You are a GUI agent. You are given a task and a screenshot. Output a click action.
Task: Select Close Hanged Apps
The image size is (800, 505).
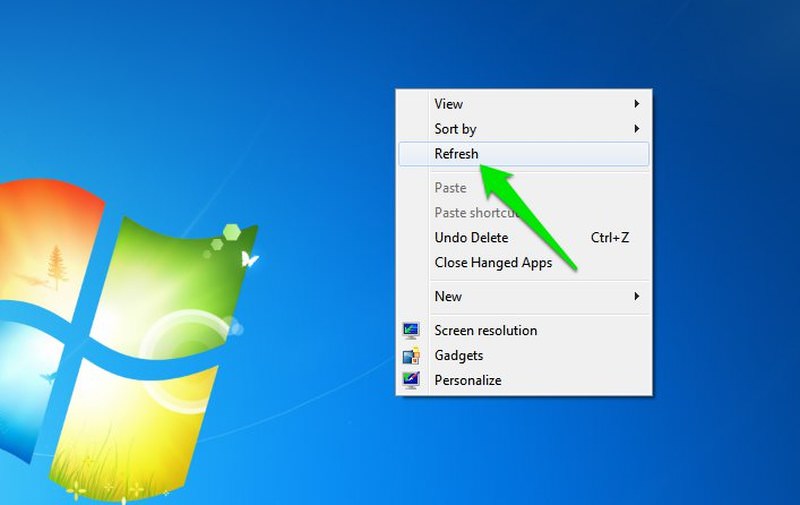(523, 263)
